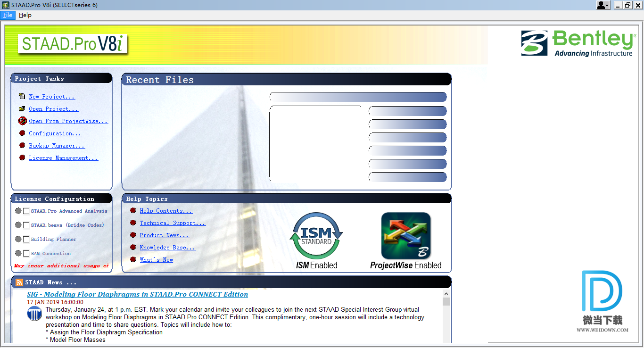
Task: Tick the Building Planner checkbox
Action: pyautogui.click(x=26, y=240)
